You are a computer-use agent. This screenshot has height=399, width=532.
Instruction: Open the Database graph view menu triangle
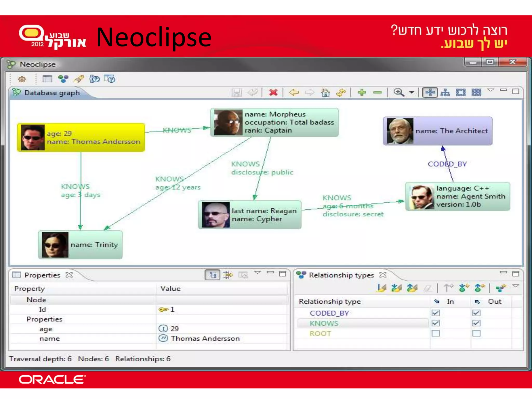coord(490,90)
